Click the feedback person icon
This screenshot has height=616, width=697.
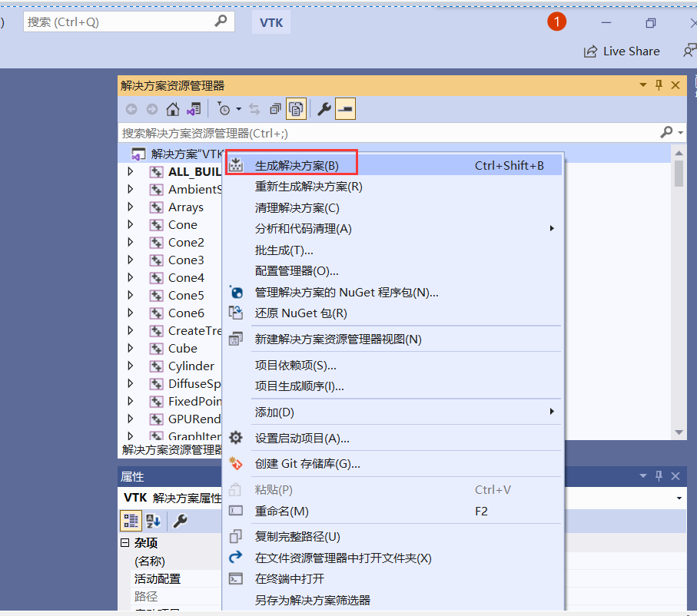point(689,51)
